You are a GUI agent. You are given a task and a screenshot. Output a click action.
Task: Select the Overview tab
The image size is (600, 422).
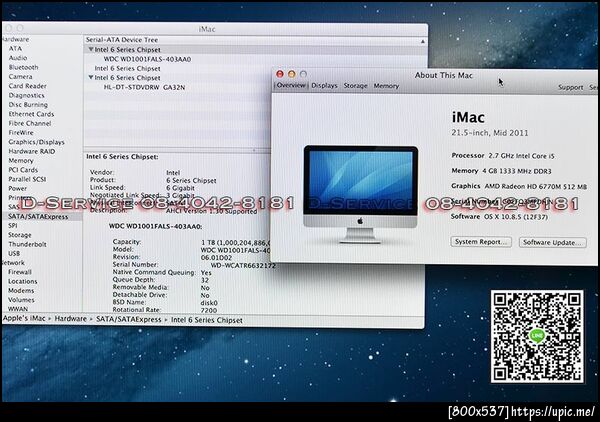pyautogui.click(x=291, y=85)
